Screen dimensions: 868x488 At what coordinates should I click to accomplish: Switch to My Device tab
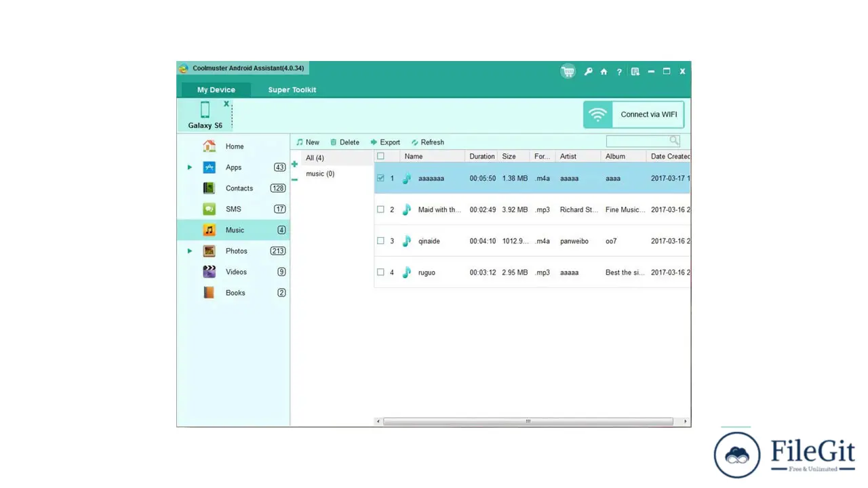pos(216,89)
